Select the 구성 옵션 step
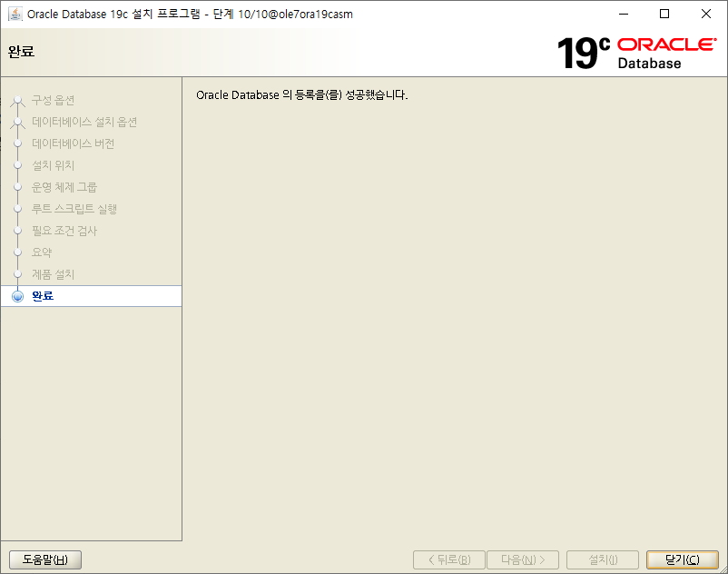Viewport: 728px width, 574px height. pyautogui.click(x=53, y=100)
